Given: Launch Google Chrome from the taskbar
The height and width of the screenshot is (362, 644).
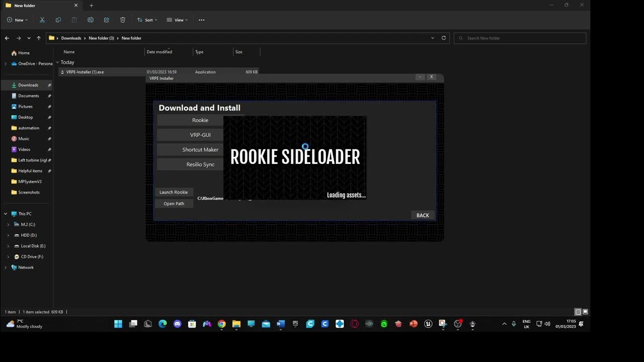Looking at the screenshot, I should point(221,324).
